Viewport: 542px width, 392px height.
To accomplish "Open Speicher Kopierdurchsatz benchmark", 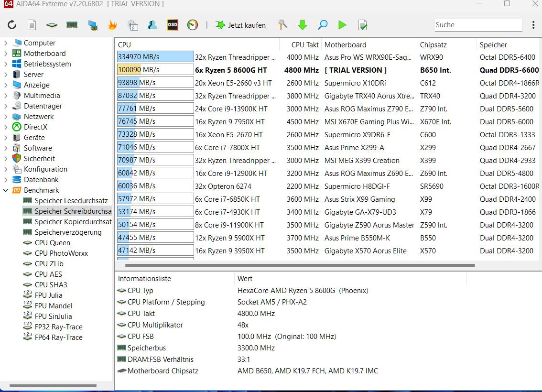I will click(73, 222).
